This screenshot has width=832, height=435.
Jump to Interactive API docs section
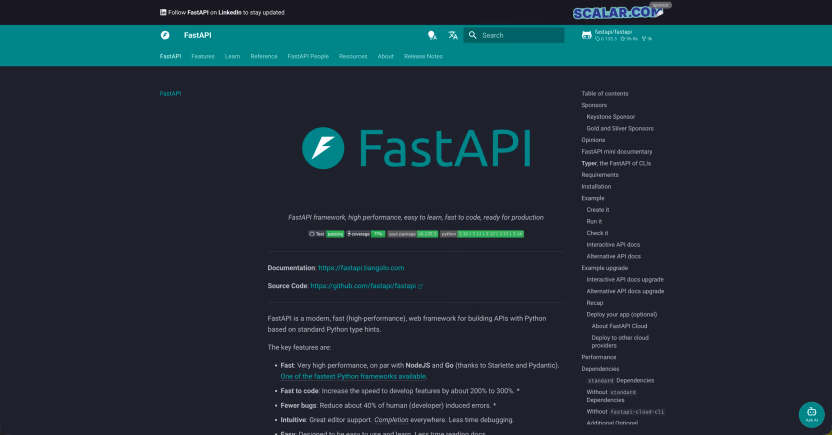[613, 245]
